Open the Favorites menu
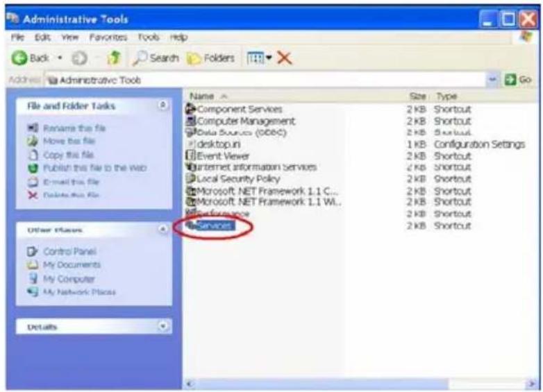This screenshot has width=543, height=392. pyautogui.click(x=108, y=37)
